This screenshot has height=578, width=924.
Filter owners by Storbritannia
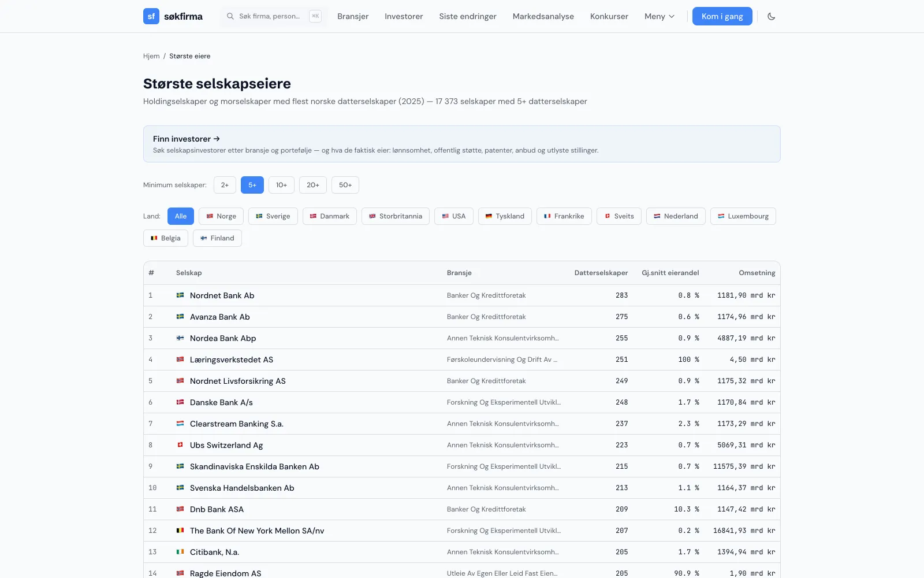396,216
